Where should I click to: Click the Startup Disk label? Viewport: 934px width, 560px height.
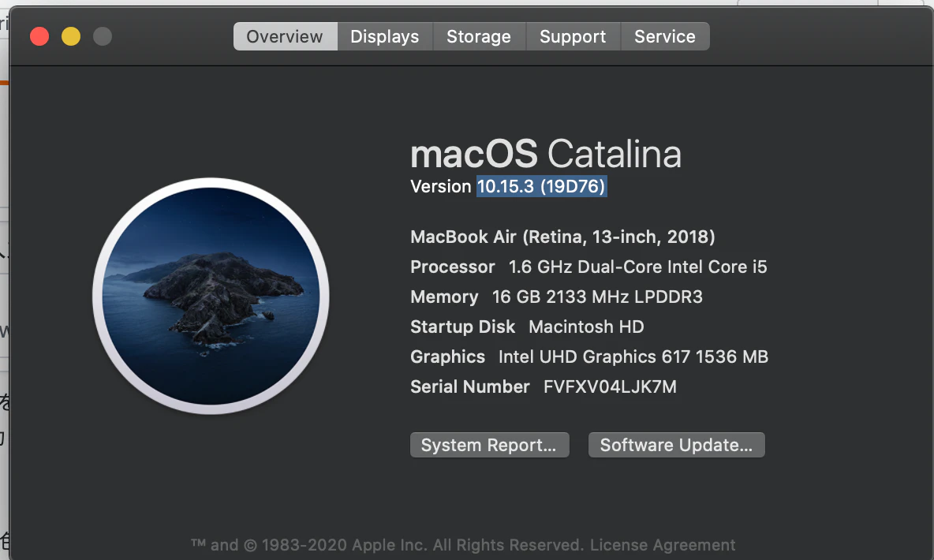(463, 327)
